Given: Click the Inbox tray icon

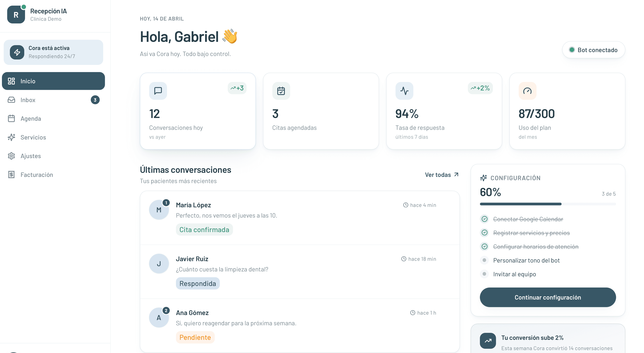Looking at the screenshot, I should pyautogui.click(x=11, y=100).
